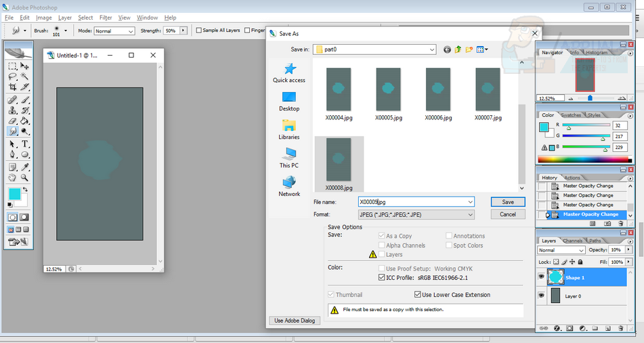This screenshot has width=644, height=343.
Task: Expand the File name dropdown
Action: [470, 202]
